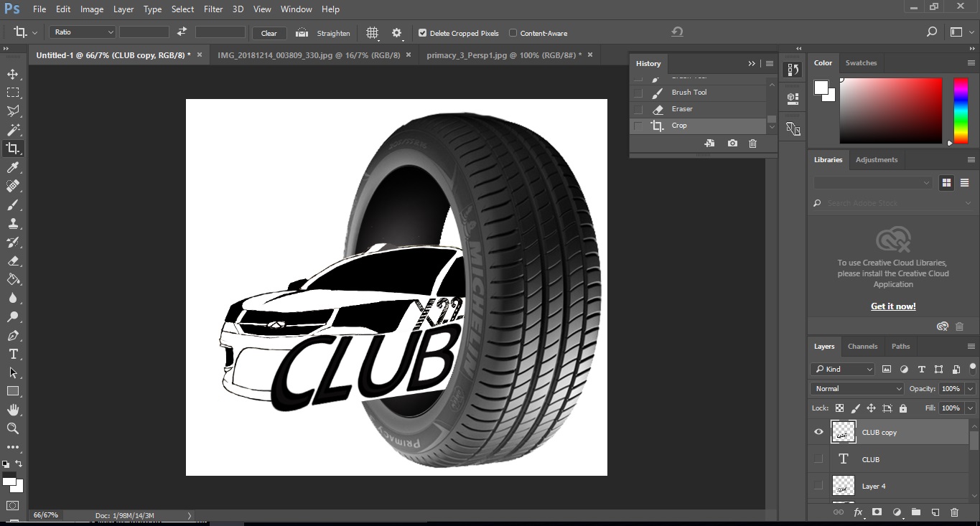Toggle Delete Cropped Pixels checkbox
The width and height of the screenshot is (980, 526).
[x=422, y=33]
